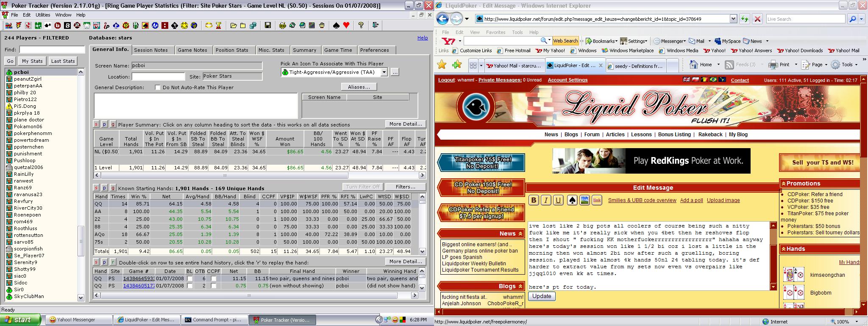Click the Update button under message editor
Viewport: 868px width, 326px height.
(x=542, y=296)
